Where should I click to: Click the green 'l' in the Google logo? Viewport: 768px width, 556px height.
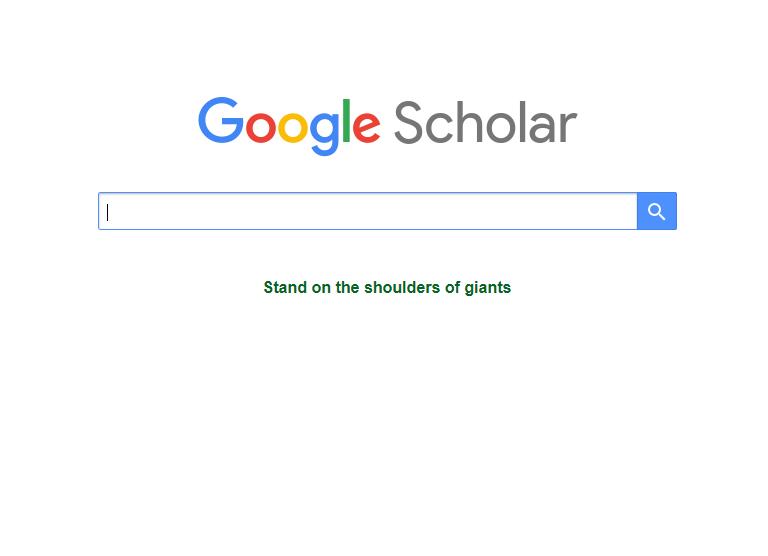[x=346, y=121]
